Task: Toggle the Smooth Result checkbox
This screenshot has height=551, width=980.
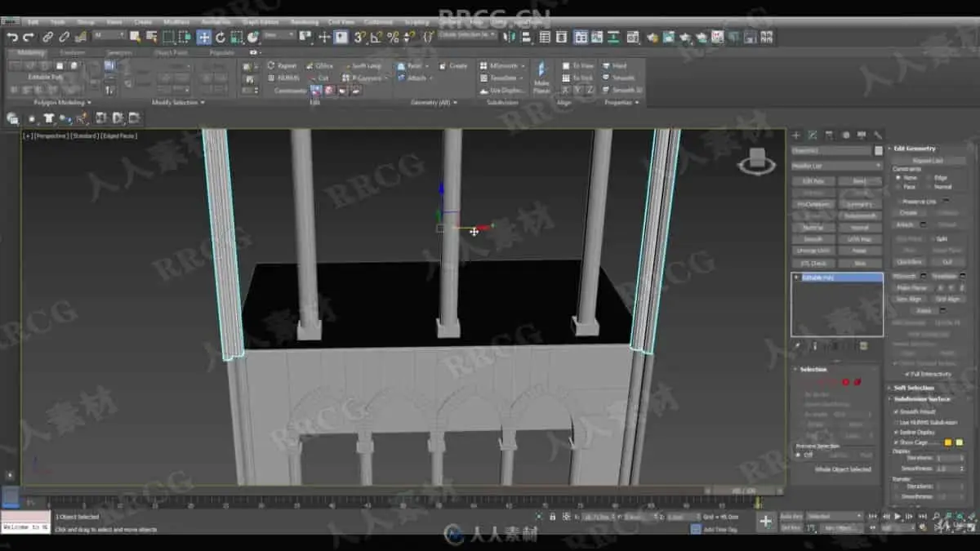Action: (x=896, y=412)
